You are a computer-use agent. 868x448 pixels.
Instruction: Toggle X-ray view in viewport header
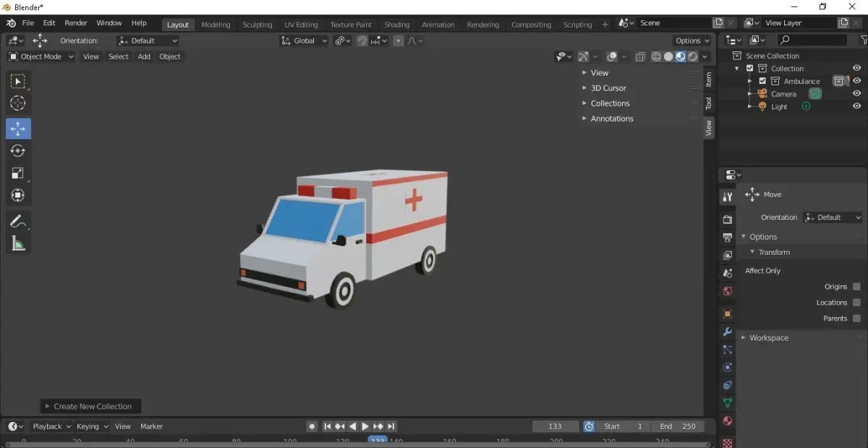[640, 56]
